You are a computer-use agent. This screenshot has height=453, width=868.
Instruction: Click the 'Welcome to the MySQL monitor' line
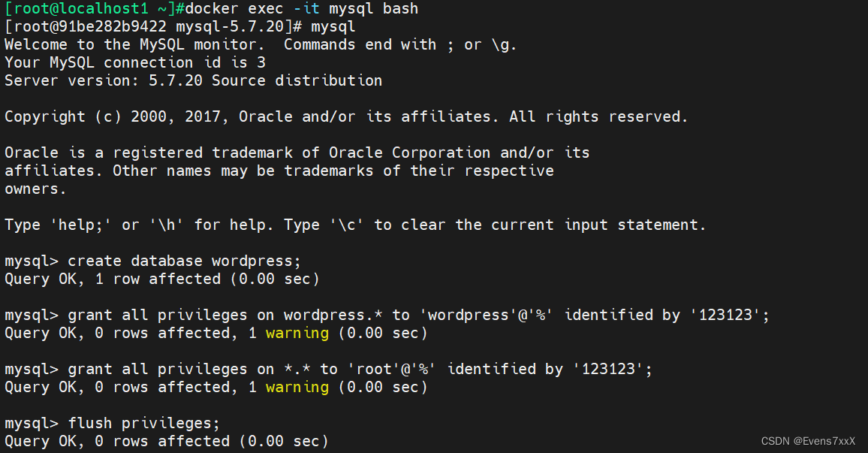261,45
